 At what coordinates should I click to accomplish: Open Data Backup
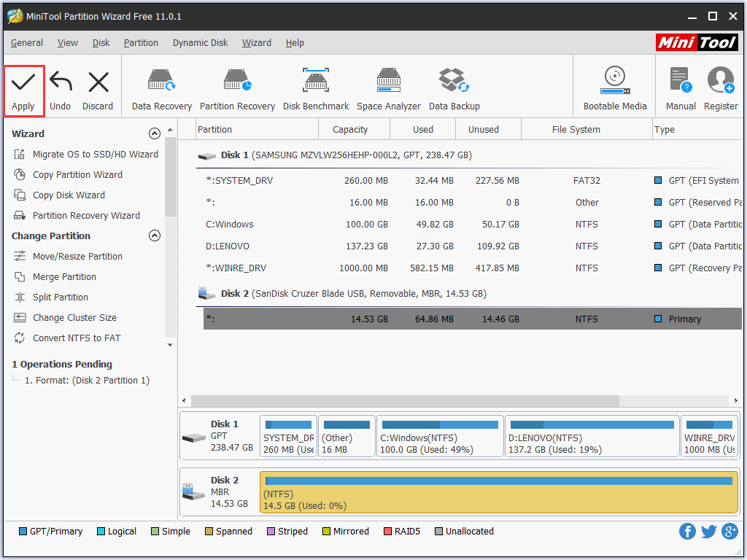click(454, 90)
